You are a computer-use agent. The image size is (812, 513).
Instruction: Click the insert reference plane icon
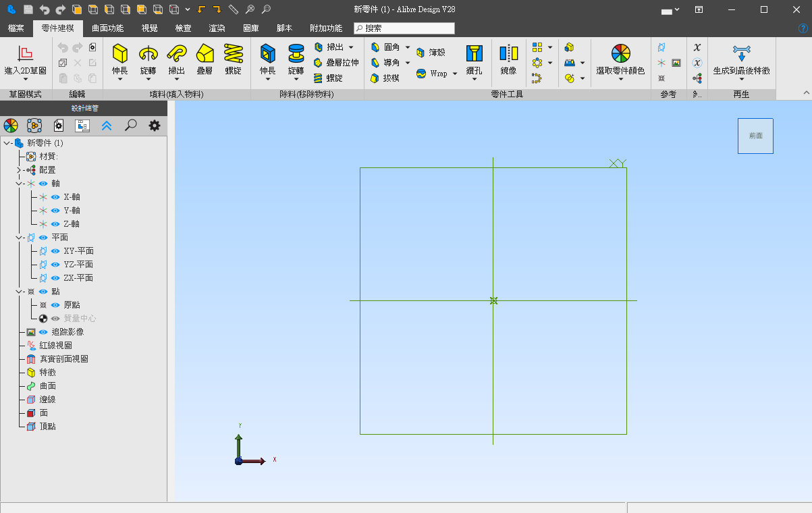(661, 47)
